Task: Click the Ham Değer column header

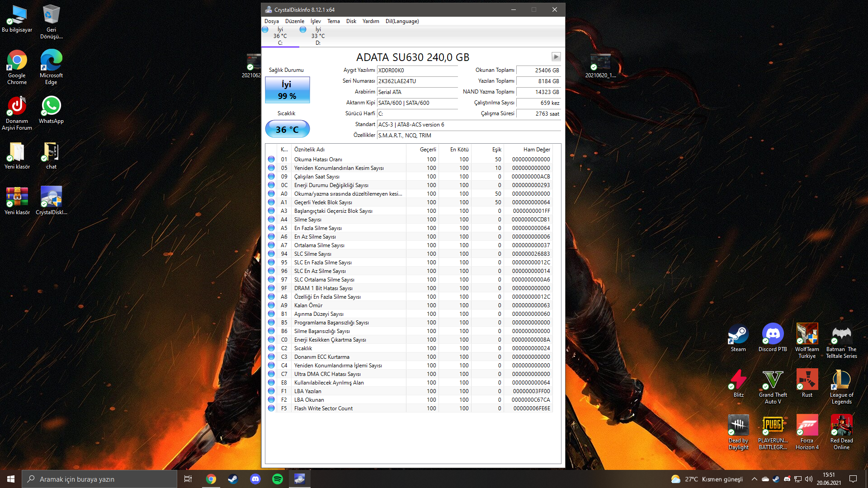Action: click(537, 150)
